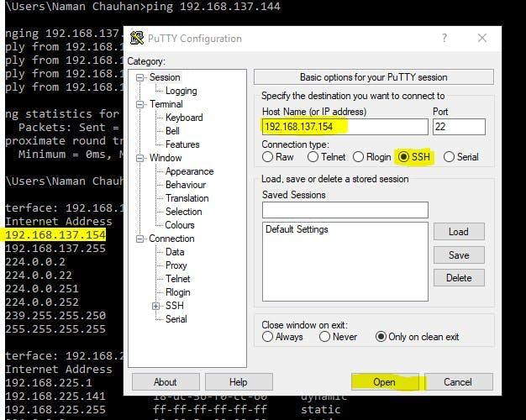Image resolution: width=526 pixels, height=420 pixels.
Task: Select the Window category
Action: coord(166,158)
